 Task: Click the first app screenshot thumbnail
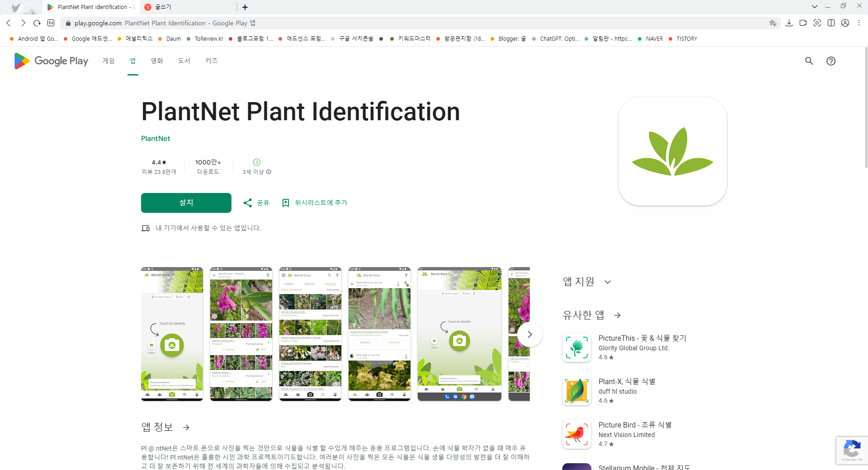[x=172, y=334]
